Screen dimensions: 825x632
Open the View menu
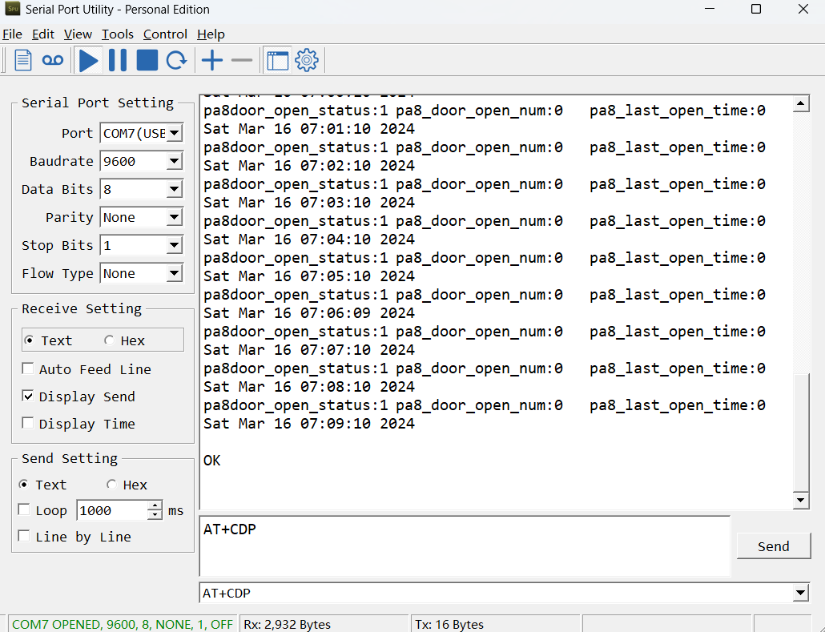click(78, 34)
